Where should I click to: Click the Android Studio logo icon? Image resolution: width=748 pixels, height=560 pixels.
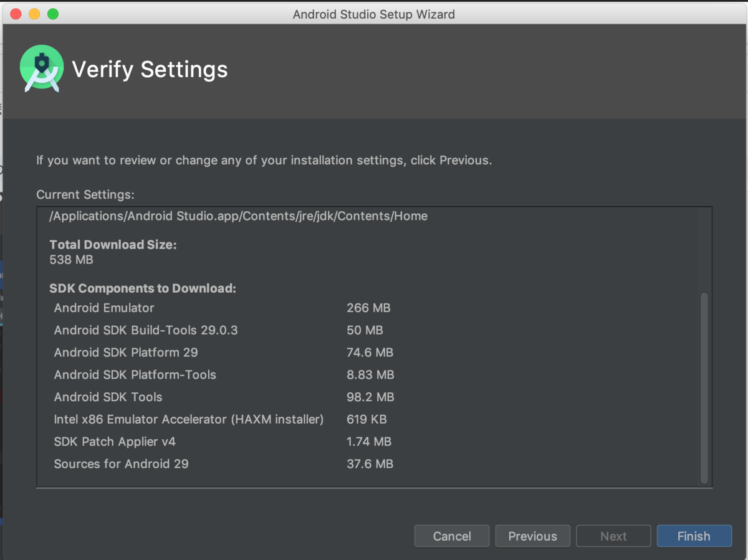click(x=42, y=69)
